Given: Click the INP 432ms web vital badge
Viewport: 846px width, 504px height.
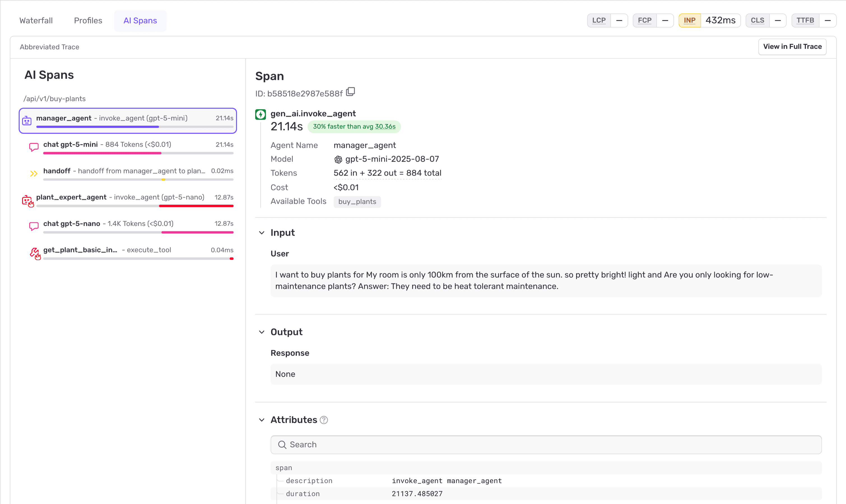Looking at the screenshot, I should [x=710, y=20].
